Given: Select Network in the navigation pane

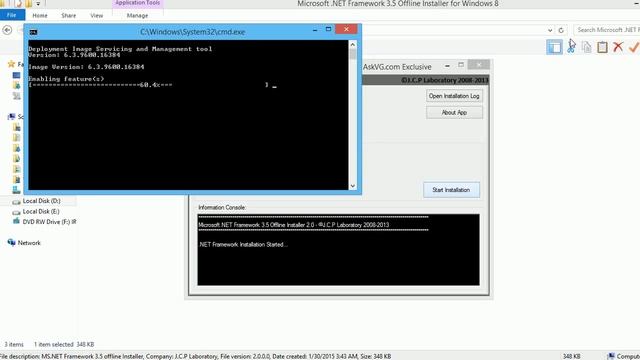Looking at the screenshot, I should (29, 243).
